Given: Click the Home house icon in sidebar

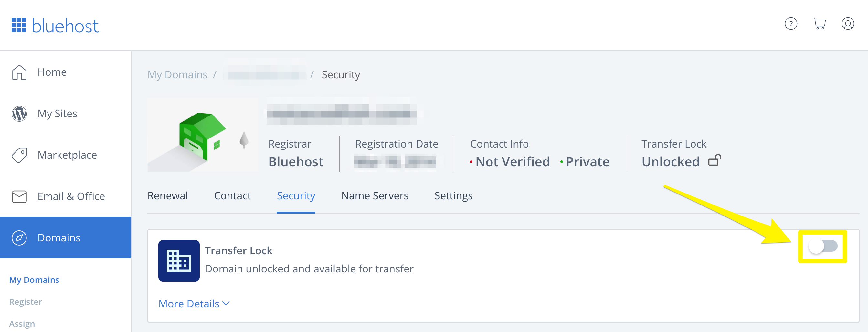Looking at the screenshot, I should click(x=19, y=72).
